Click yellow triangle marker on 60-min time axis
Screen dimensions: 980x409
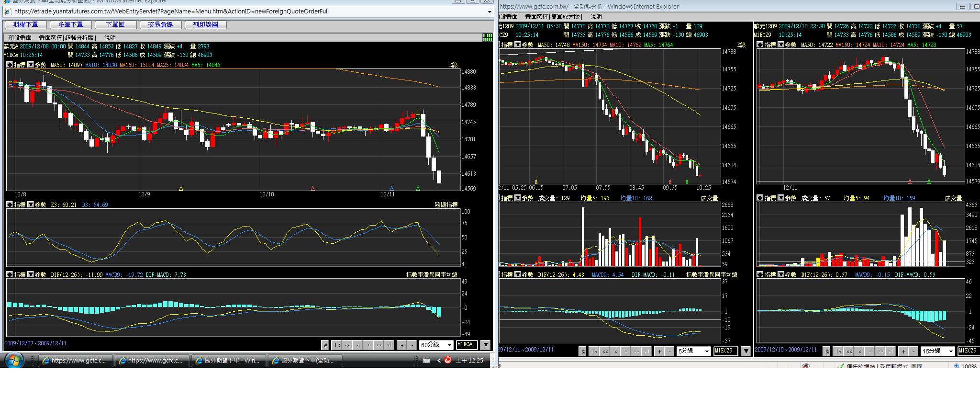tap(181, 189)
